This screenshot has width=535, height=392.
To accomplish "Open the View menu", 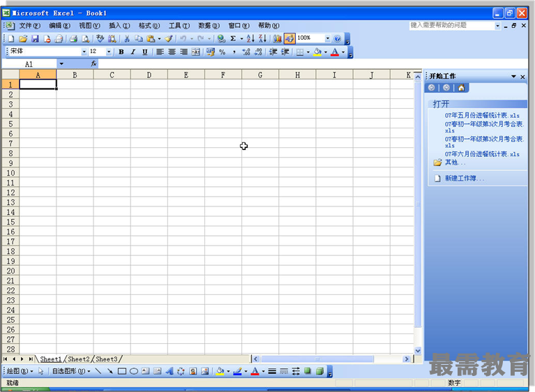I will pyautogui.click(x=89, y=26).
